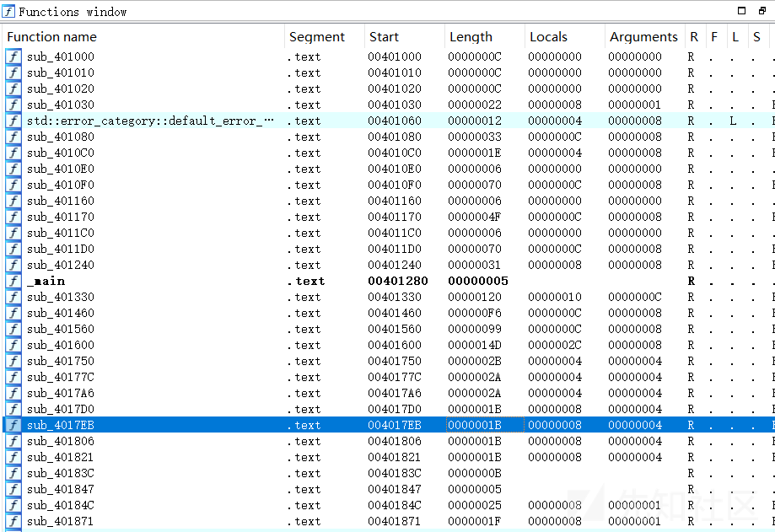Select the _main function name

coord(46,281)
